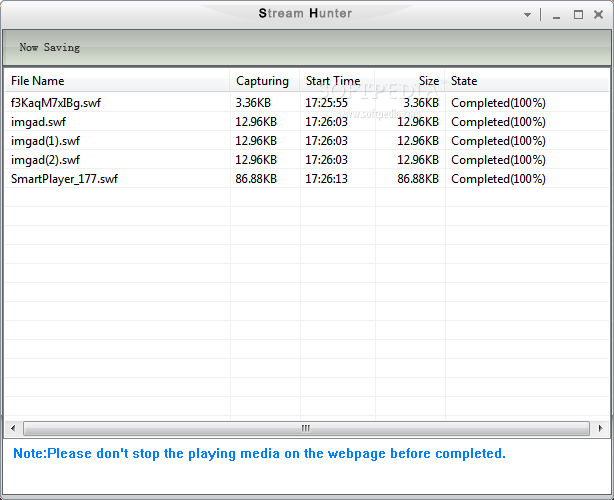Screen dimensions: 614x500
Task: Sort list by Size column header
Action: coord(410,81)
